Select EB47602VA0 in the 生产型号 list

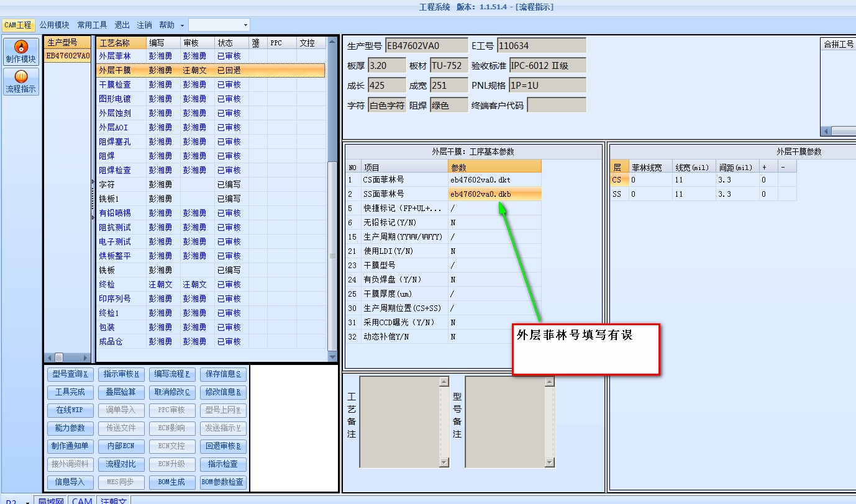point(68,56)
